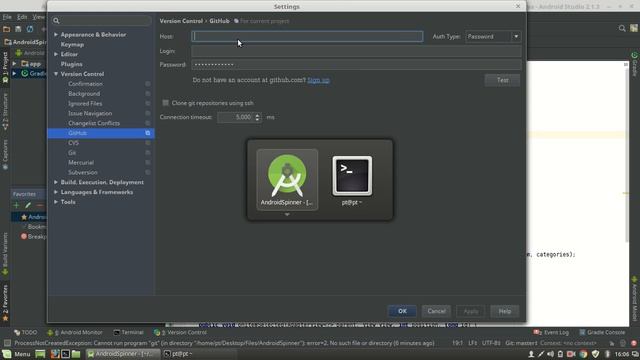Open Mercurial settings page
This screenshot has width=640, height=360.
pyautogui.click(x=81, y=162)
